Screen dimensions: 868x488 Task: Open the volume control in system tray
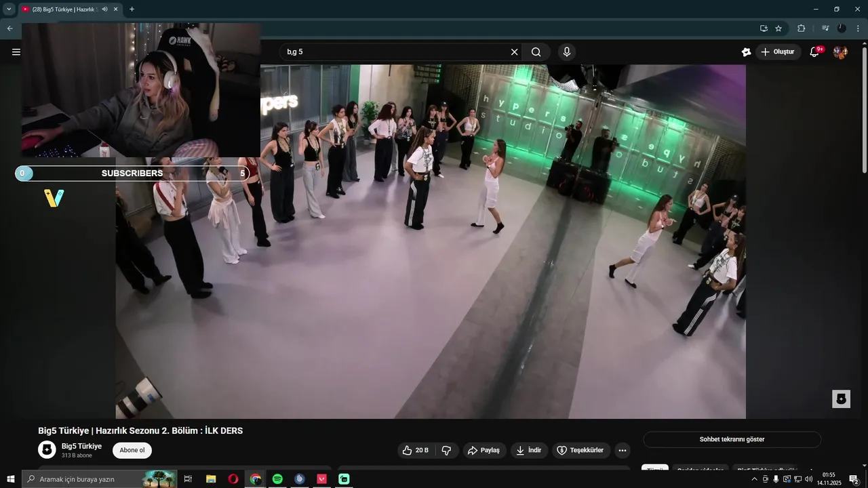click(x=808, y=479)
